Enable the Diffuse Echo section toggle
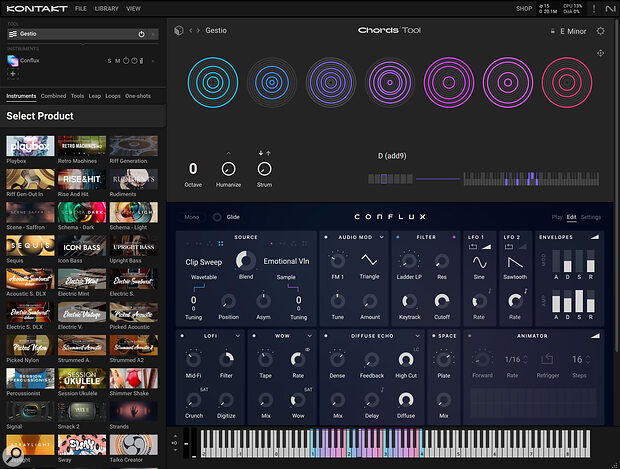620x469 pixels. pos(325,335)
